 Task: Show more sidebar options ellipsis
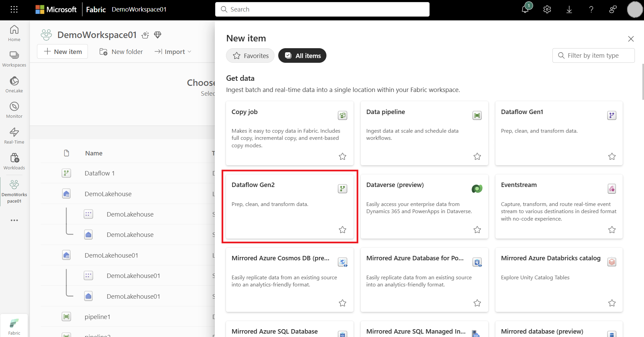tap(14, 220)
